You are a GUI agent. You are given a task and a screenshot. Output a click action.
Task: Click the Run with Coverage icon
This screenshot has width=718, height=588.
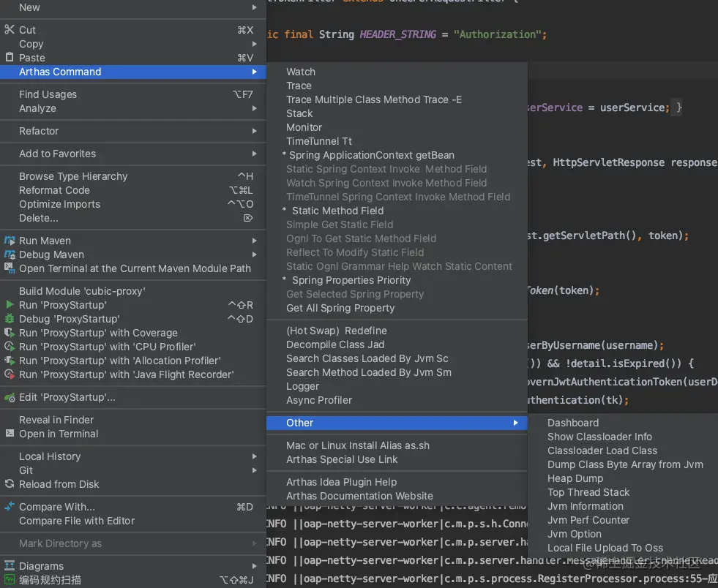tap(10, 333)
